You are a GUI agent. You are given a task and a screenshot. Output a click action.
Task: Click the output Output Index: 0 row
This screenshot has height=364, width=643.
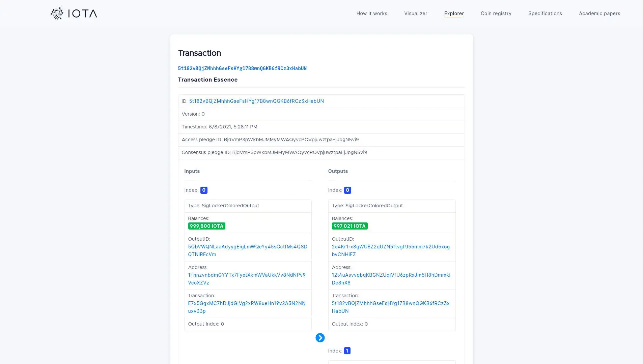click(392, 324)
